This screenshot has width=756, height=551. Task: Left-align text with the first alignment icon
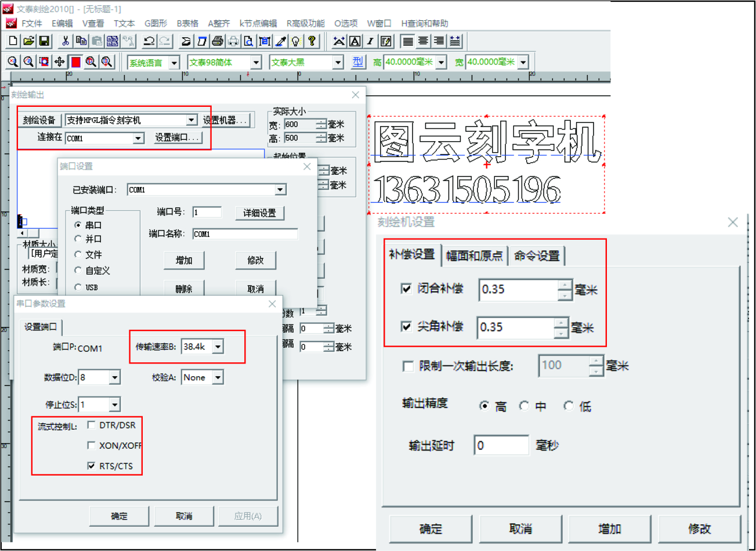[408, 41]
